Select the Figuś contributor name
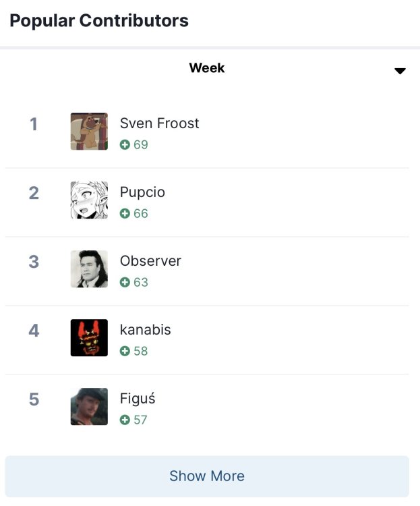The width and height of the screenshot is (420, 506). [138, 399]
